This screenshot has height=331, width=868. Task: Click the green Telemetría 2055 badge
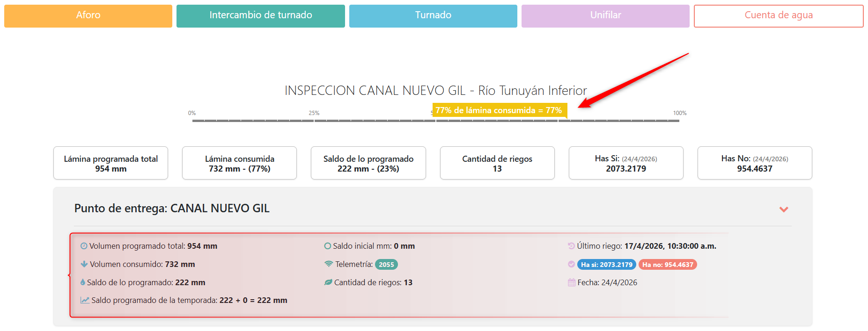click(x=386, y=265)
